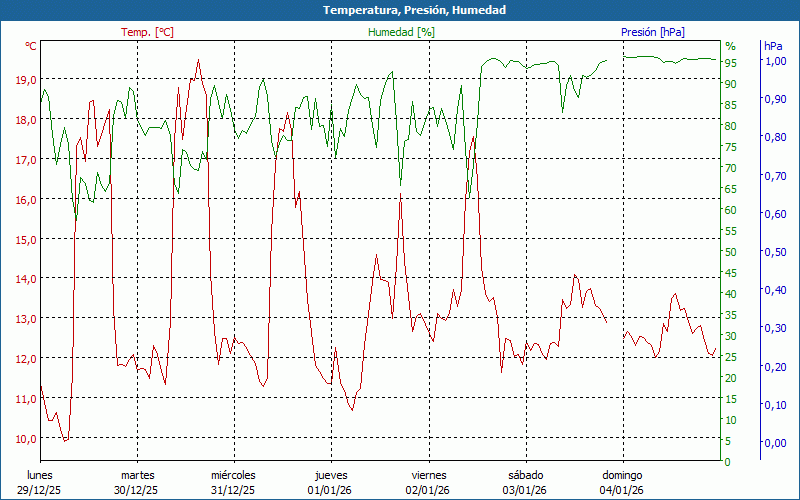Click the 'domingo' day label
The image size is (800, 500).
coord(622,475)
